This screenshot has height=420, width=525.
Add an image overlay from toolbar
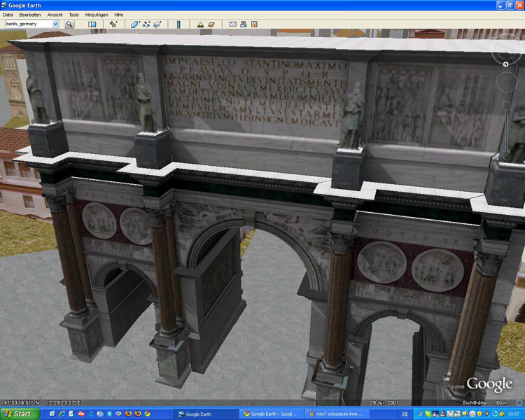(x=157, y=24)
